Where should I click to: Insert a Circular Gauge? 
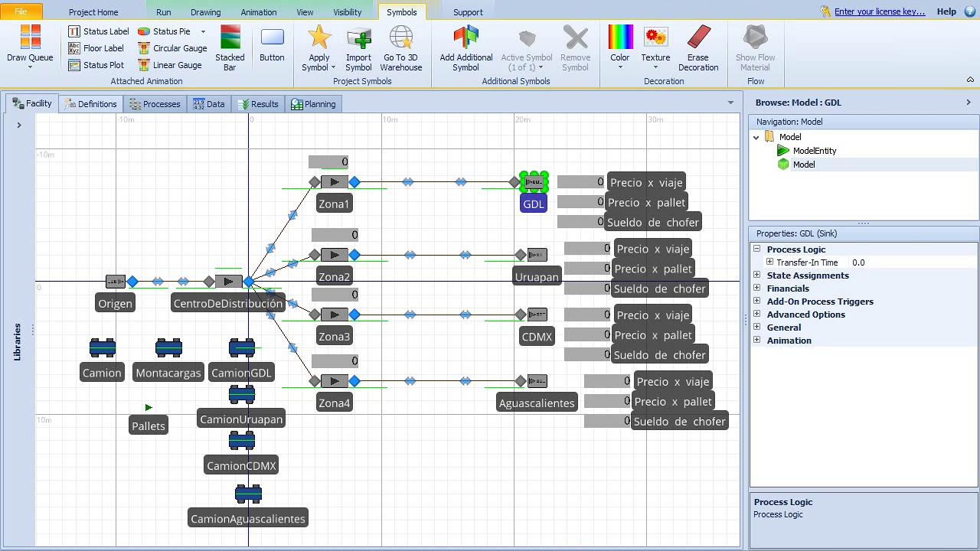pyautogui.click(x=172, y=48)
